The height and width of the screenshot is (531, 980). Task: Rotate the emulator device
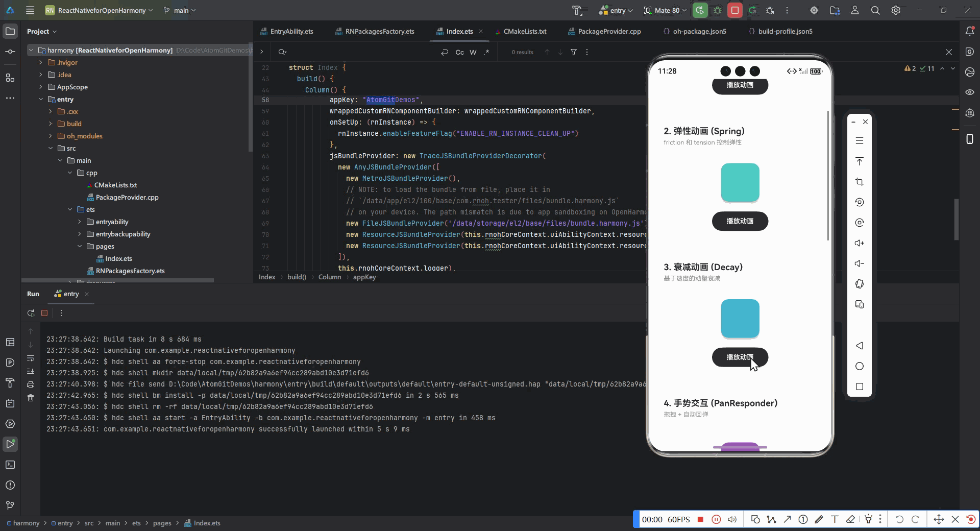tap(860, 284)
